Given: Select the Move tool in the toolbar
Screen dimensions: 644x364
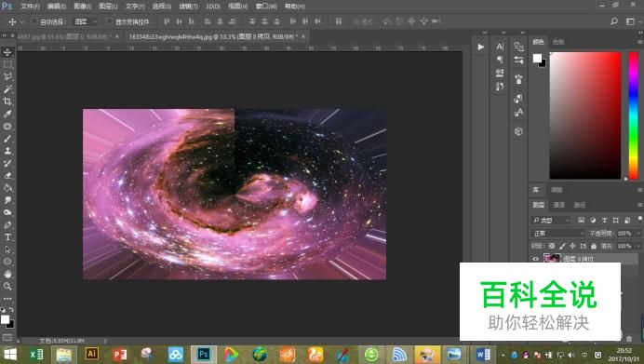Looking at the screenshot, I should click(7, 52).
